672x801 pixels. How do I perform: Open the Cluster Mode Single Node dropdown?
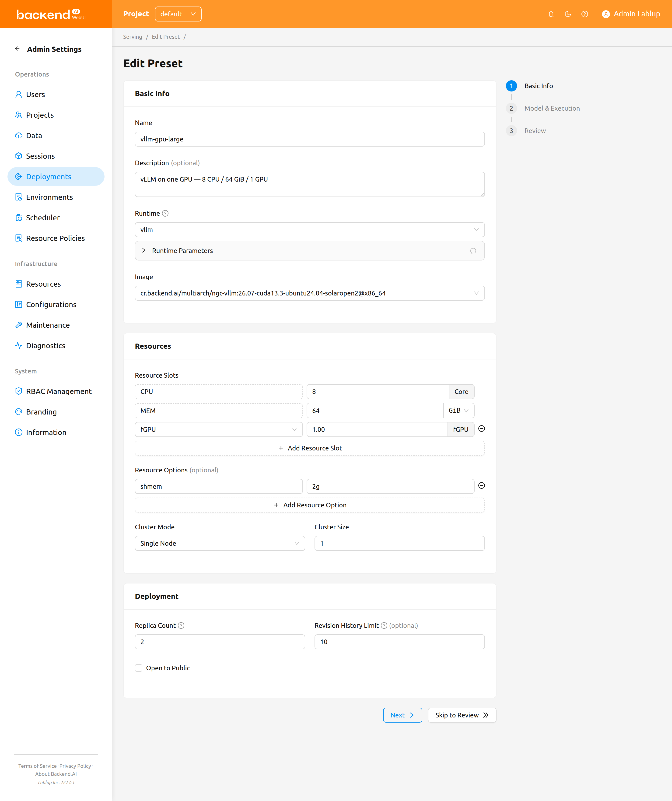coord(220,544)
